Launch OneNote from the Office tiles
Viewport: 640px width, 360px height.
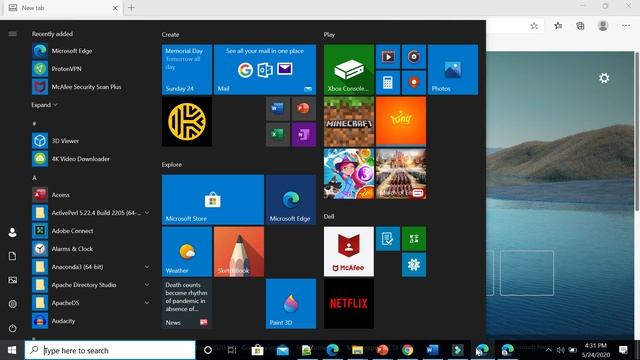[x=303, y=134]
